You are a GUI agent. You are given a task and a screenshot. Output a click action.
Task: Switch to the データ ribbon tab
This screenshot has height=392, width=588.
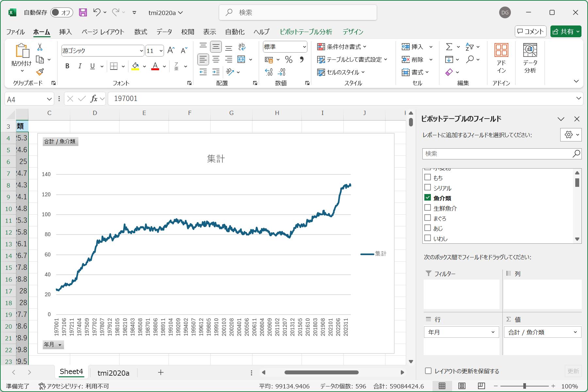[164, 32]
